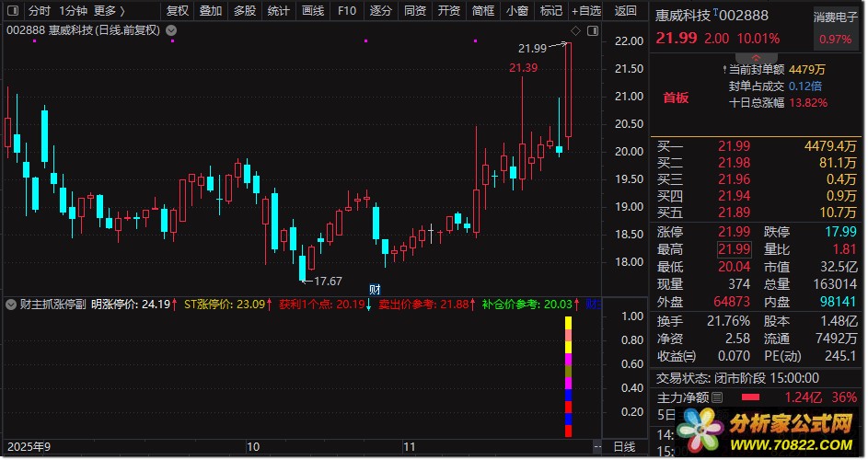Click the T marker beside 惠威科技
Viewport: 868px width, 460px height.
(716, 12)
